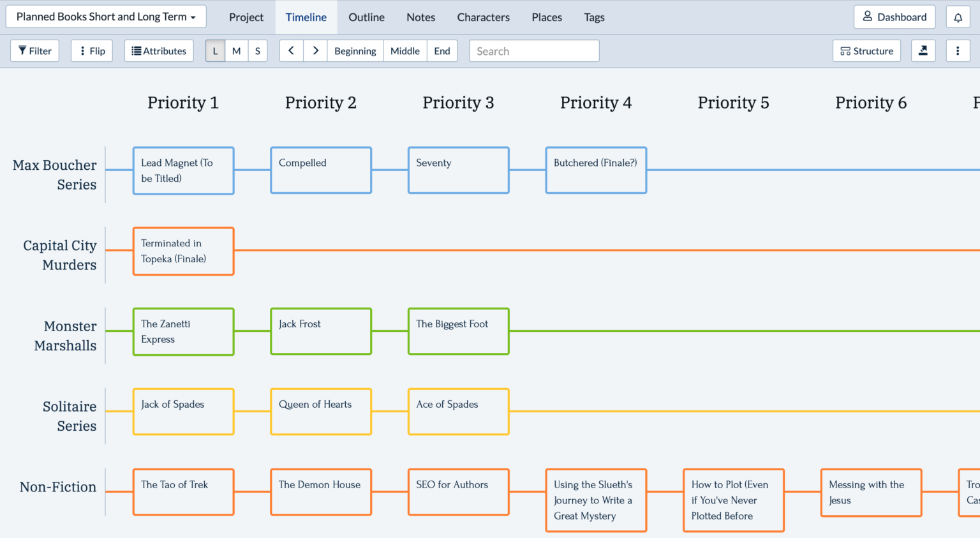Screen dimensions: 980x538
Task: Open the Characters tab
Action: [x=483, y=17]
